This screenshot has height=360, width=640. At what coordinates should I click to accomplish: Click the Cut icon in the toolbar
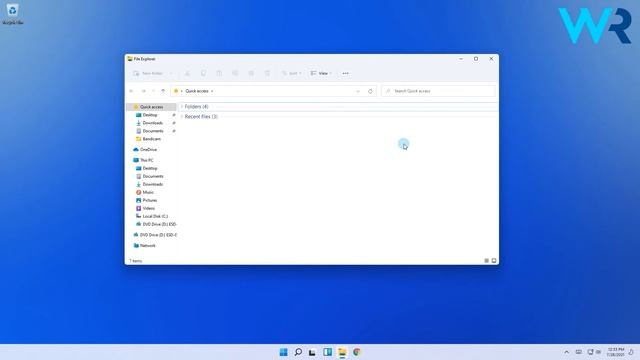coord(187,73)
